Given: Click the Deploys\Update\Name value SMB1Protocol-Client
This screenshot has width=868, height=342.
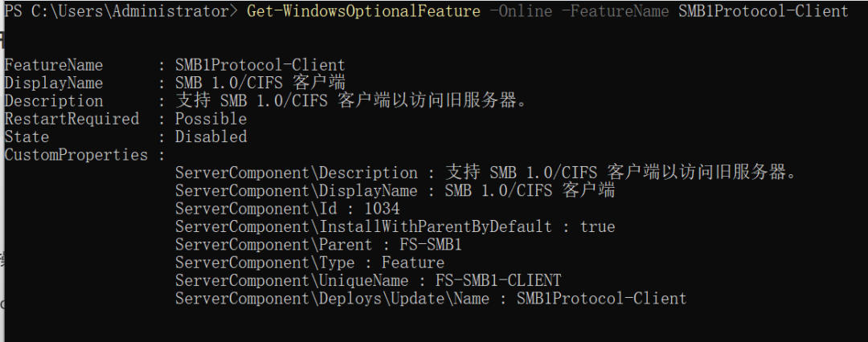Looking at the screenshot, I should (x=602, y=299).
